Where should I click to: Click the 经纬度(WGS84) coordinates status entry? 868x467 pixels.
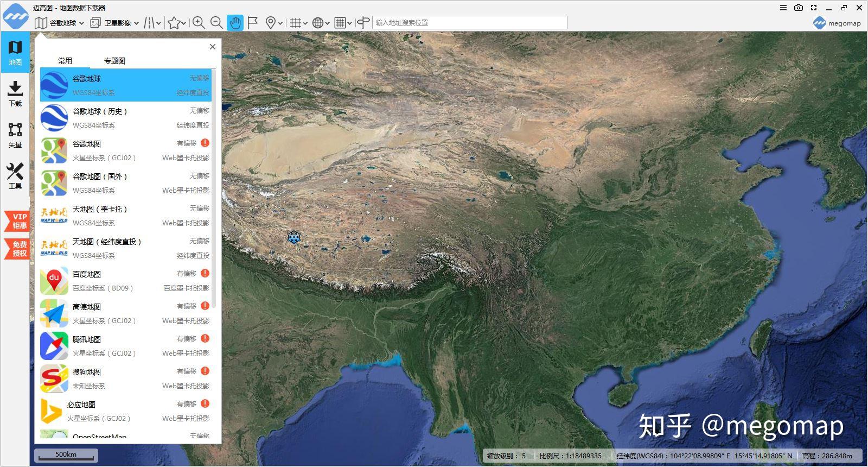pos(704,456)
